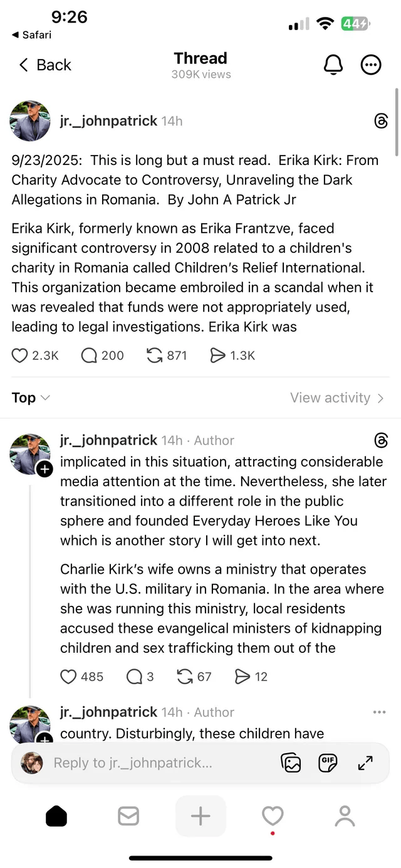Go to the Home tab
The image size is (401, 868).
pyautogui.click(x=56, y=816)
